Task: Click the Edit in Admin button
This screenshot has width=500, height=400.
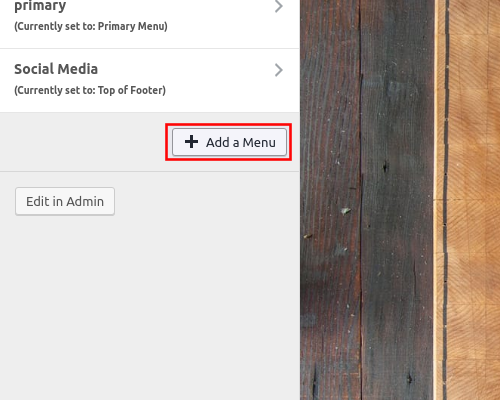Action: point(65,201)
